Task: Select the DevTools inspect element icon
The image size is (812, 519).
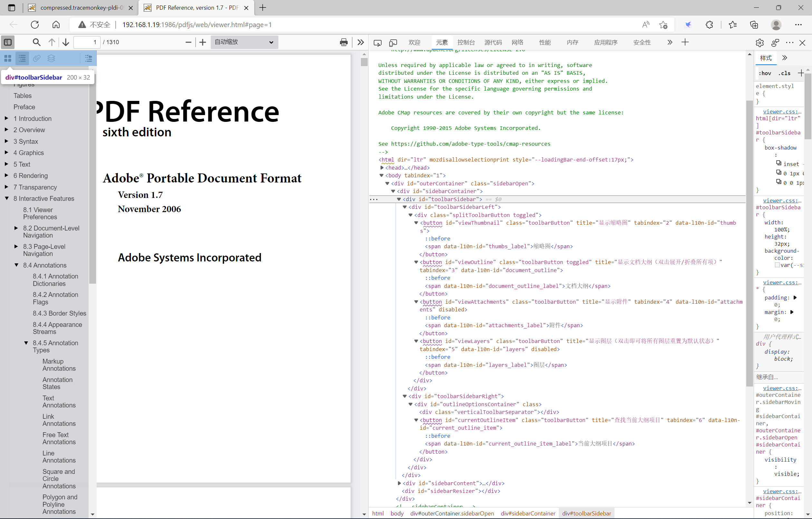Action: [377, 43]
